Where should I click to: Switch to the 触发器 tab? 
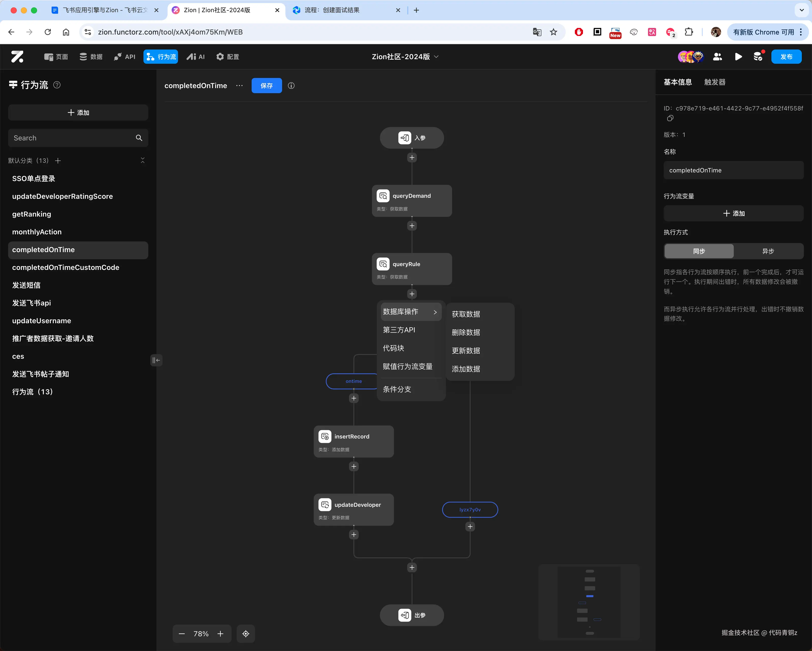click(x=714, y=82)
